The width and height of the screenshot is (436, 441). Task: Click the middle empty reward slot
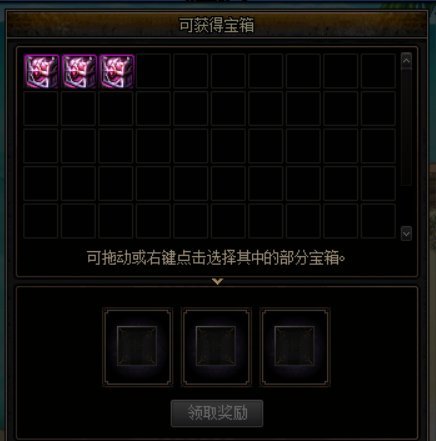pyautogui.click(x=216, y=347)
